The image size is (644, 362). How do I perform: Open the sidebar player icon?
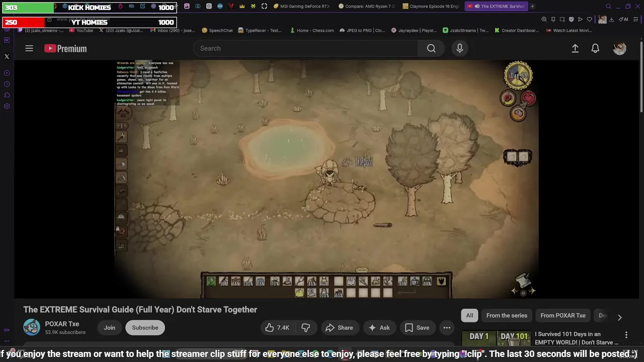7,73
